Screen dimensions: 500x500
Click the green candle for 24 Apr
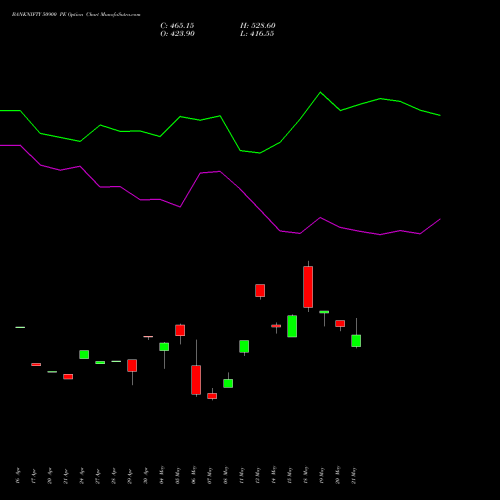click(84, 354)
